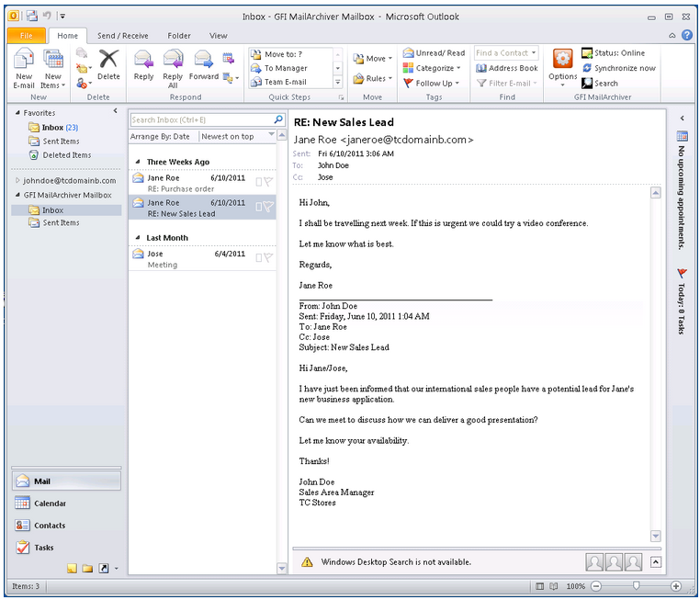Switch to the Contacts view
Screen dimensions: 700x600
[66, 525]
